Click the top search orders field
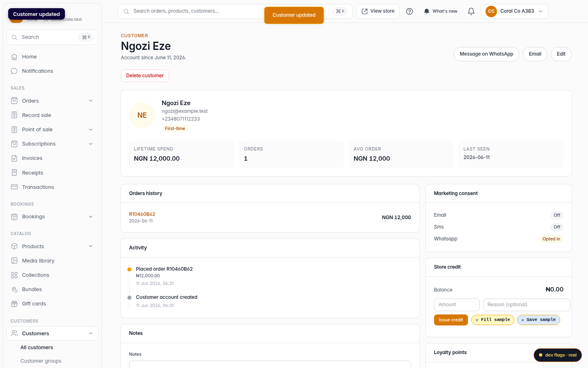The height and width of the screenshot is (368, 588). pos(235,11)
